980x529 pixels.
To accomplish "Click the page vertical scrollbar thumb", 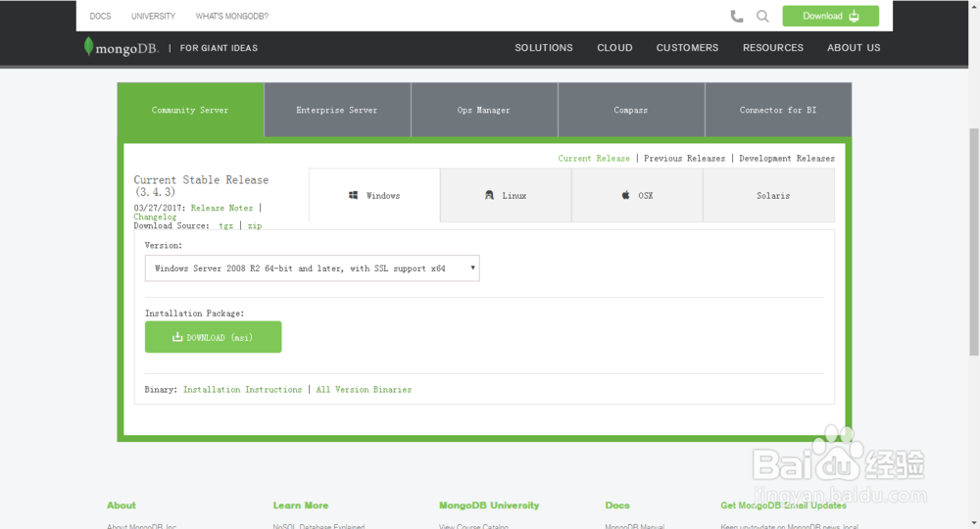I will pos(974,242).
